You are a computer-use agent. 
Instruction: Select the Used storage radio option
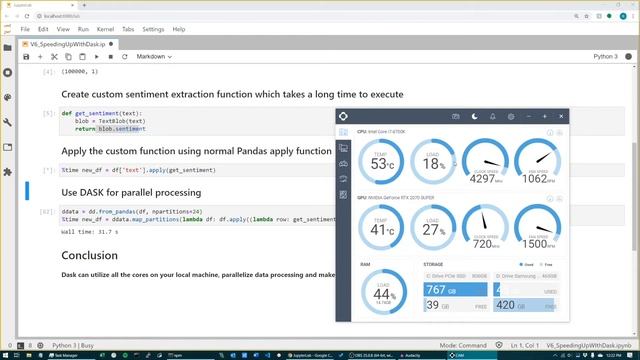526,264
